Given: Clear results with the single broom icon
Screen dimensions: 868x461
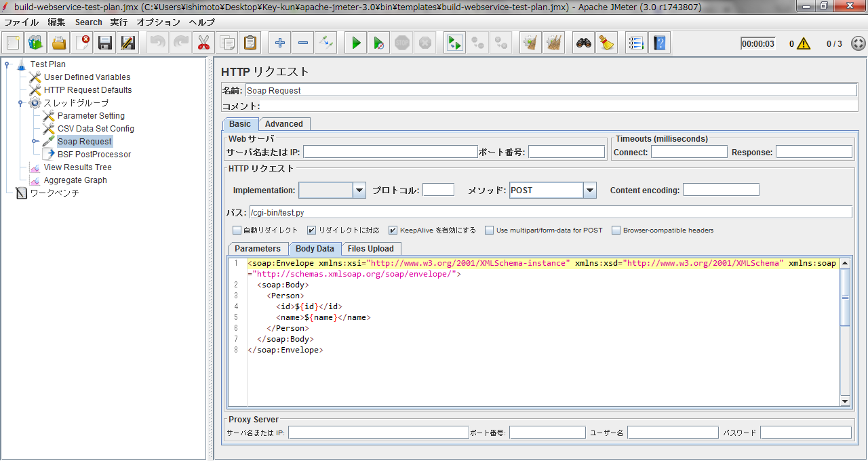Looking at the screenshot, I should pyautogui.click(x=530, y=43).
